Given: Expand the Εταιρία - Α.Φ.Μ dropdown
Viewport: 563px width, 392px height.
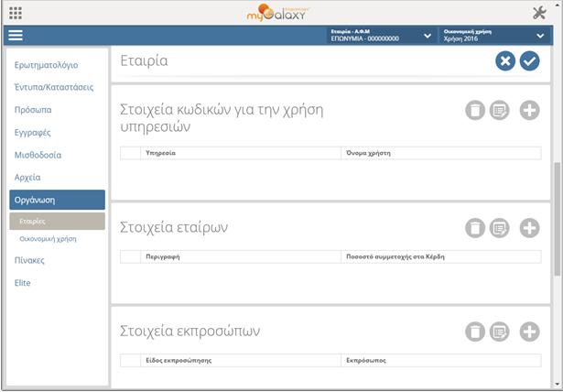Looking at the screenshot, I should [x=428, y=36].
